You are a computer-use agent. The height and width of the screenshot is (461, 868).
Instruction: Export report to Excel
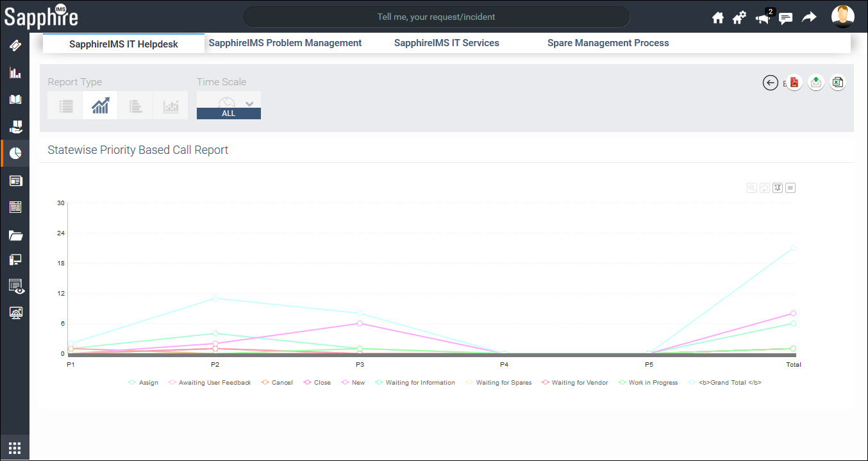837,82
